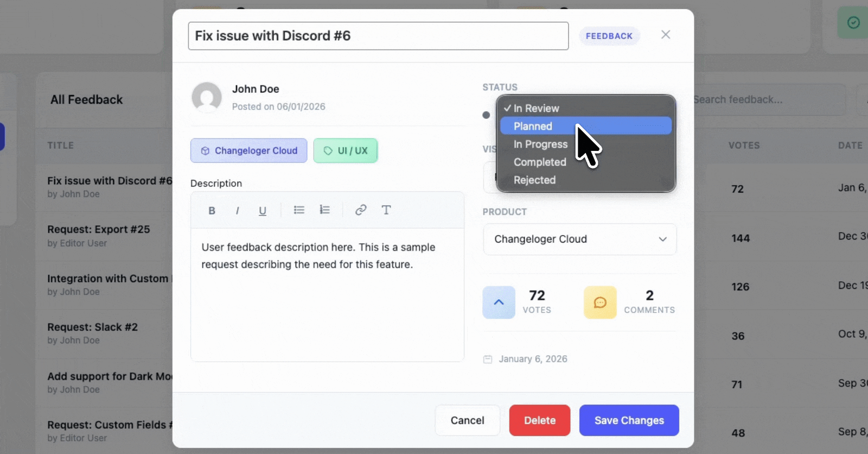Click the VOTES column header

[x=744, y=146]
